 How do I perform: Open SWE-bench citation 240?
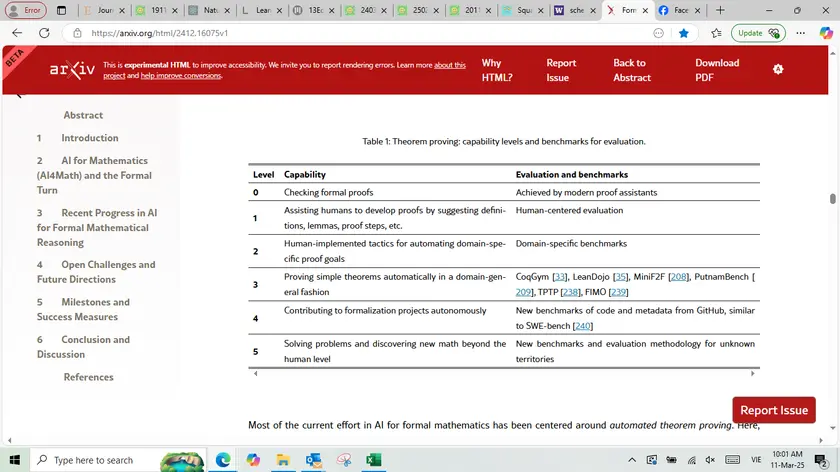click(582, 326)
